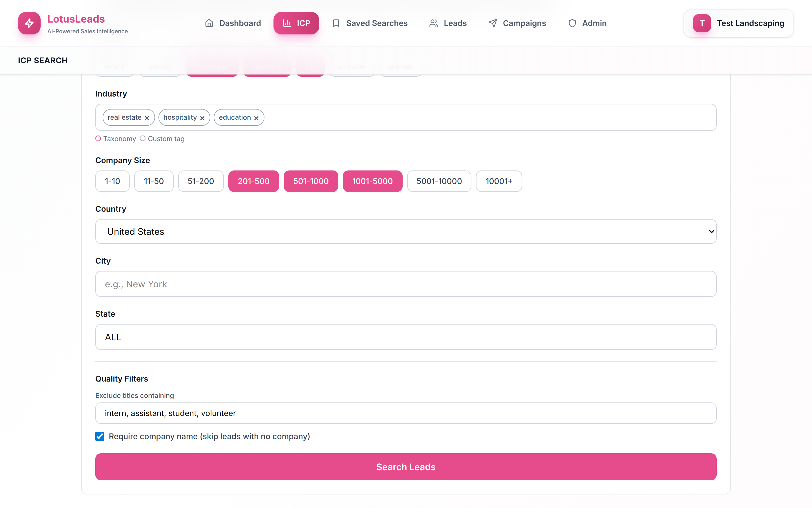This screenshot has width=812, height=508.
Task: Deselect the 501-1000 company size
Action: (x=311, y=181)
